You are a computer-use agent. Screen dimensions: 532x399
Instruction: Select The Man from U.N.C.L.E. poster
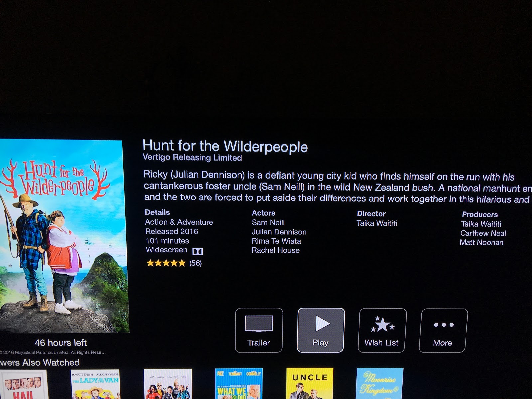coord(310,383)
